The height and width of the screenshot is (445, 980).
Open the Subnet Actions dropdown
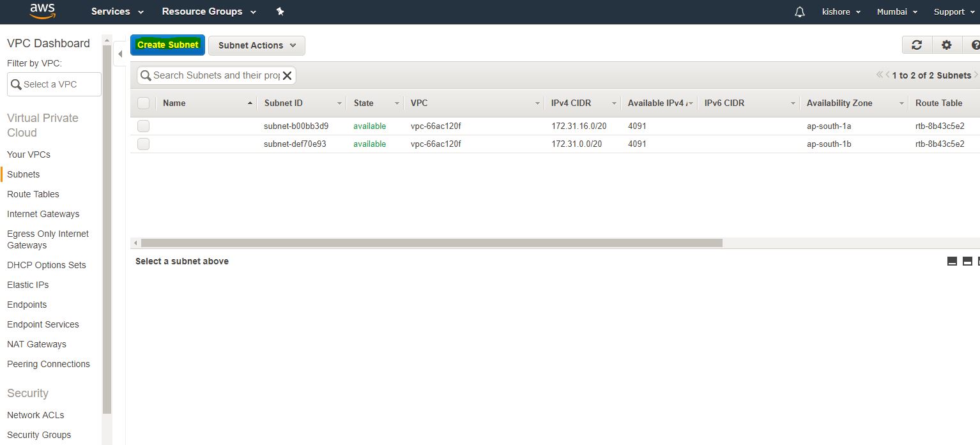(257, 45)
